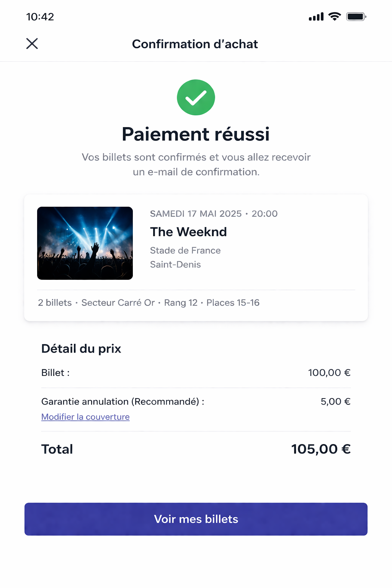Viewport: 392px width, 588px height.
Task: Click the Modifier la couverture link
Action: 85,417
